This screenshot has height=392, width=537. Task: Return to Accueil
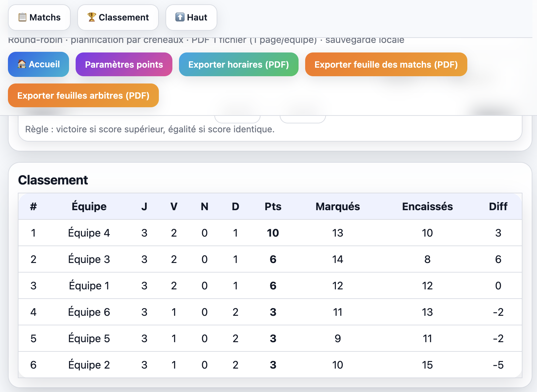38,64
